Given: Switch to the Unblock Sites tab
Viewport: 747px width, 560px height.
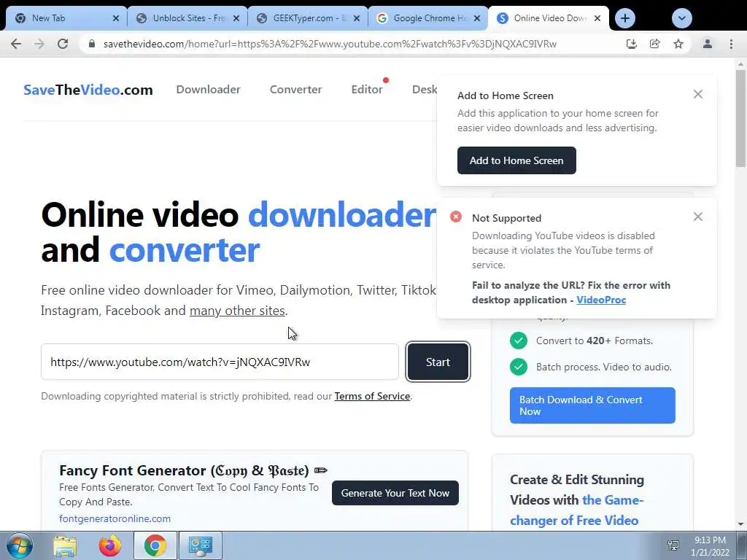Looking at the screenshot, I should coord(187,18).
